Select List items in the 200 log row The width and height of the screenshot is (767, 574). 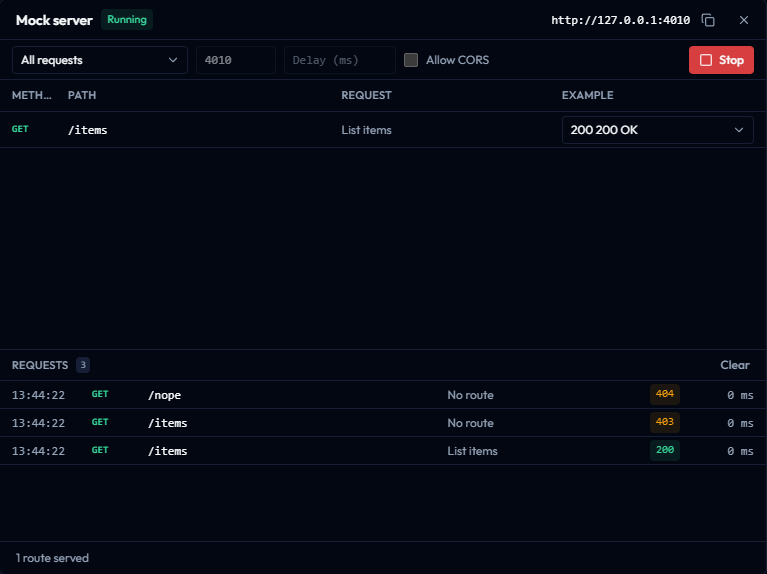coord(472,451)
